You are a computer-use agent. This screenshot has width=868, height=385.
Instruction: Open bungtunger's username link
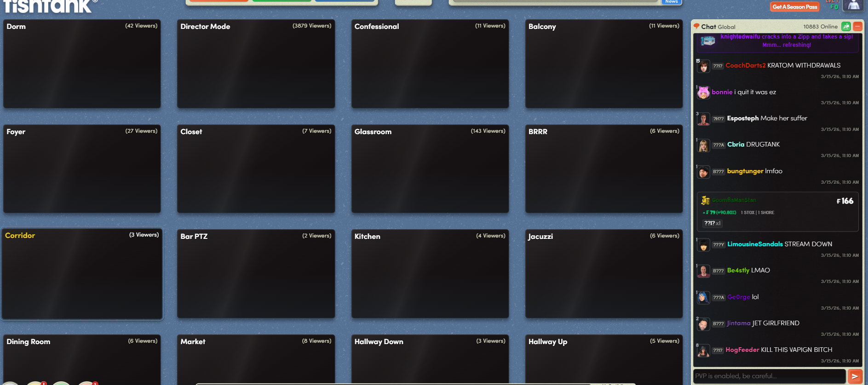tap(745, 171)
